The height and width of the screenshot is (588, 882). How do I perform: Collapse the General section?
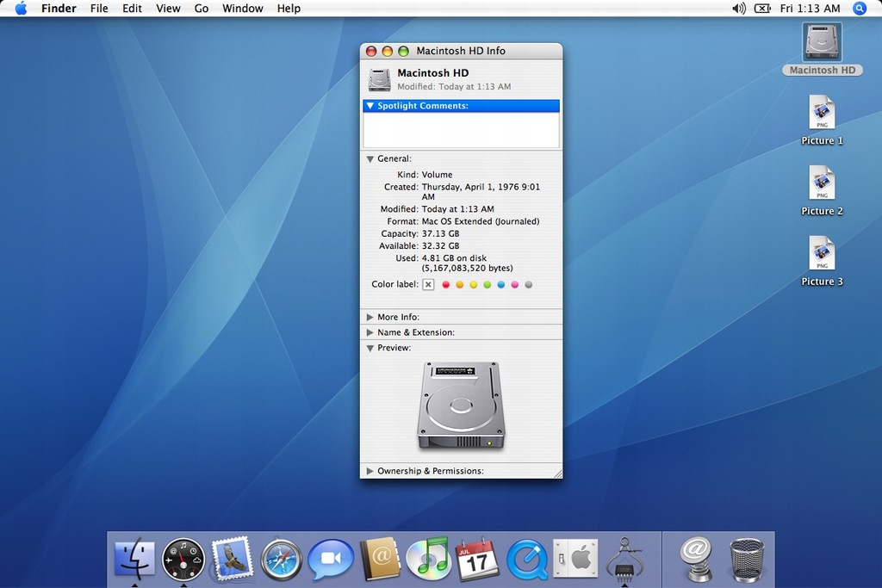tap(370, 159)
